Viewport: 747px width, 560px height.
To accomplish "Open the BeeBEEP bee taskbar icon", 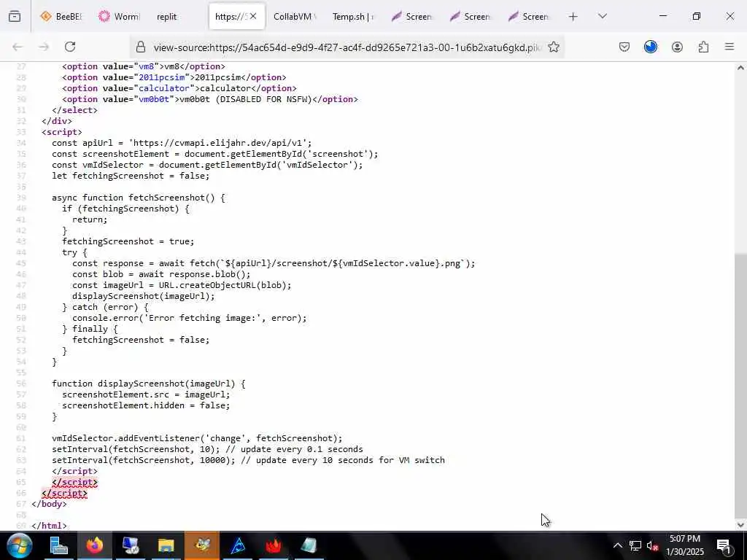I will tap(202, 545).
